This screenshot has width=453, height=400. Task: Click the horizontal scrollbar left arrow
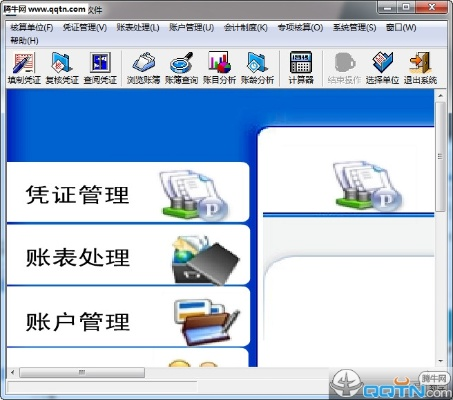[x=13, y=372]
